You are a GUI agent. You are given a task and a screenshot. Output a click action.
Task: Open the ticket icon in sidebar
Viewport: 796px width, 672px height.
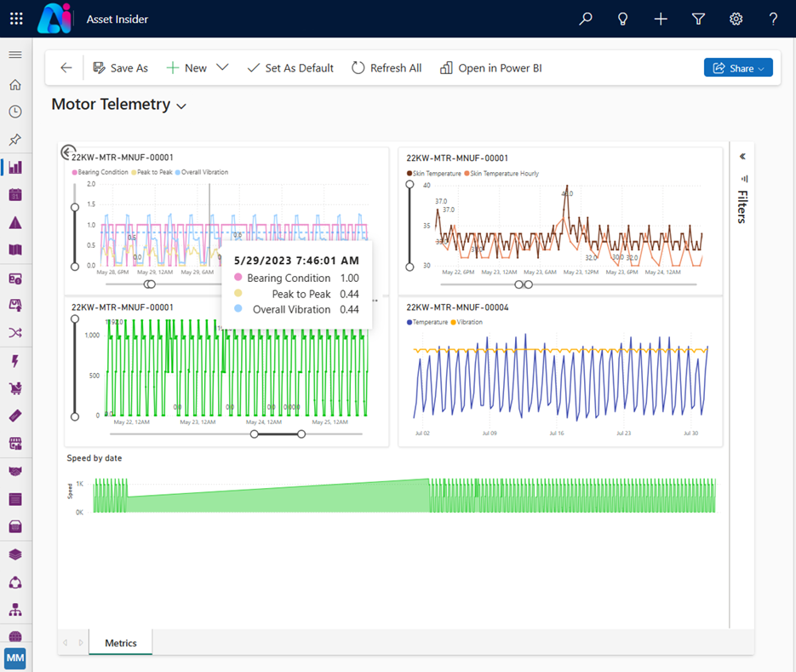pyautogui.click(x=15, y=416)
